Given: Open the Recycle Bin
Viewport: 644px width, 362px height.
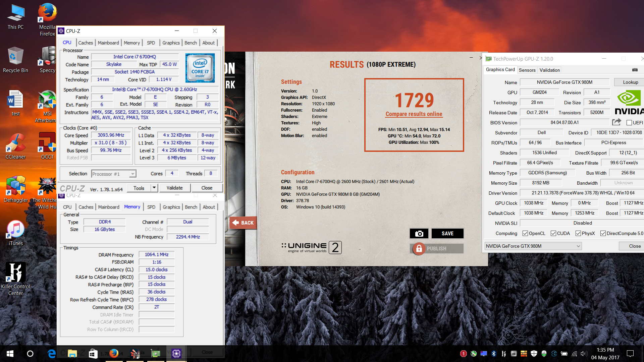Looking at the screenshot, I should click(x=15, y=60).
